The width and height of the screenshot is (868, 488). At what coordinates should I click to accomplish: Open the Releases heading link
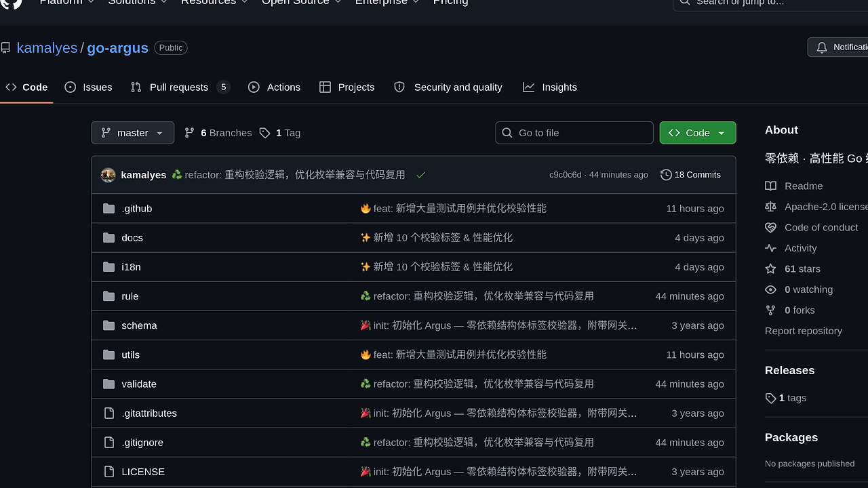790,371
